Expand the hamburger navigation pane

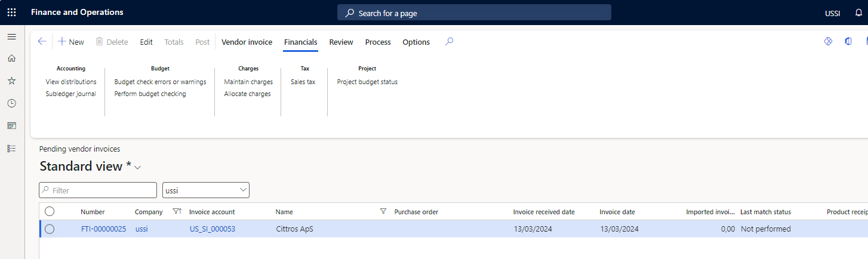click(11, 37)
